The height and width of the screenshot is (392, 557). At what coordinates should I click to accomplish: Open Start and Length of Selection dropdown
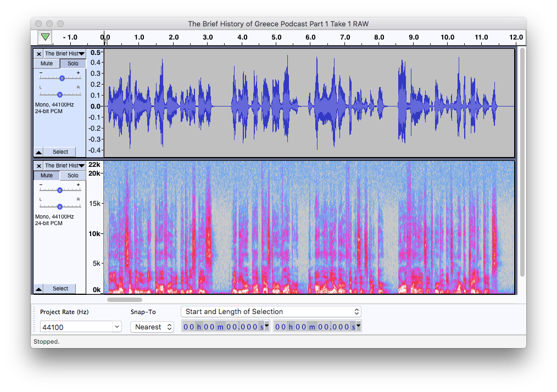[x=271, y=312]
